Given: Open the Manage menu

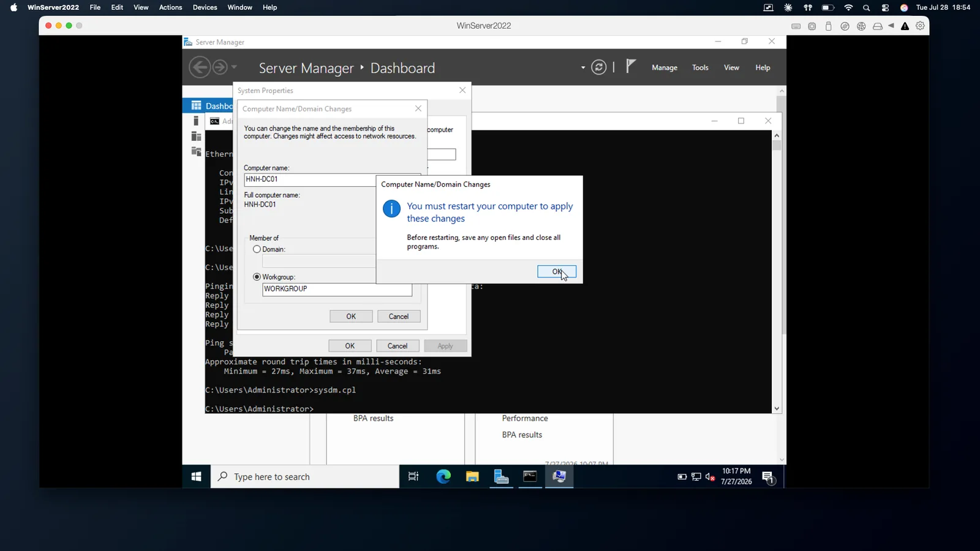Looking at the screenshot, I should click(x=665, y=67).
